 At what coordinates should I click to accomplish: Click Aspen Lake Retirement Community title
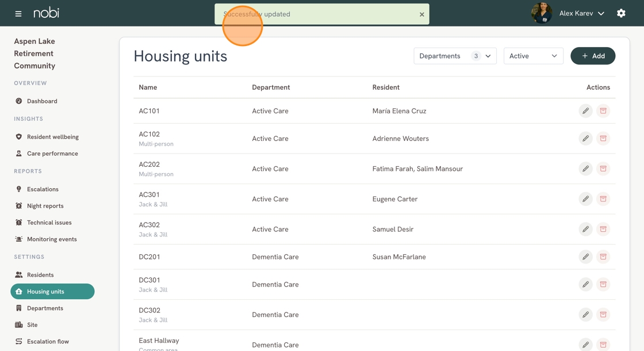click(x=34, y=54)
